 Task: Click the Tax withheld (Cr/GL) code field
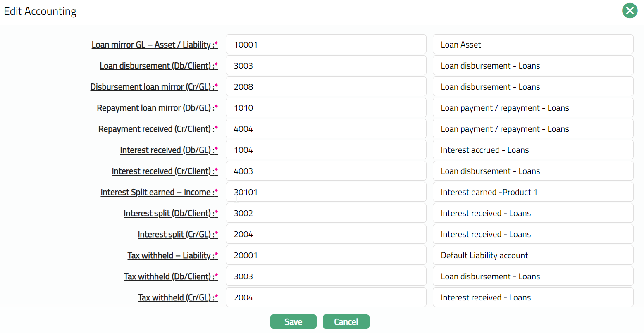tap(326, 297)
